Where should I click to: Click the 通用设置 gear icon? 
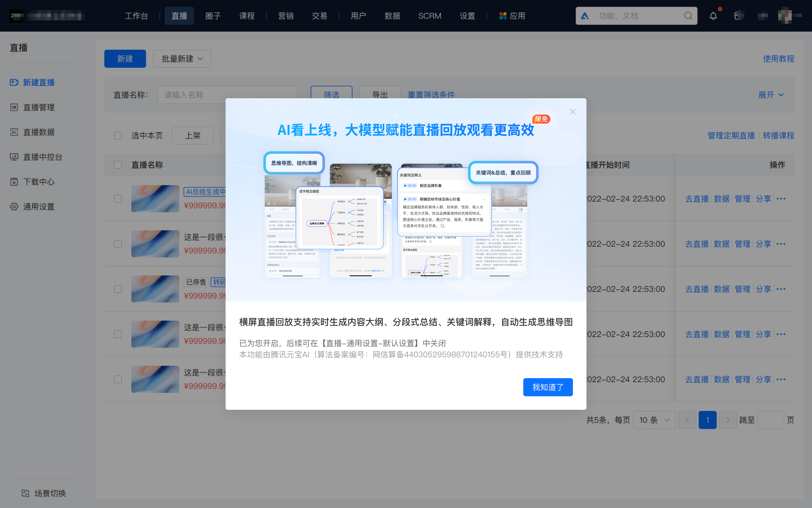14,207
